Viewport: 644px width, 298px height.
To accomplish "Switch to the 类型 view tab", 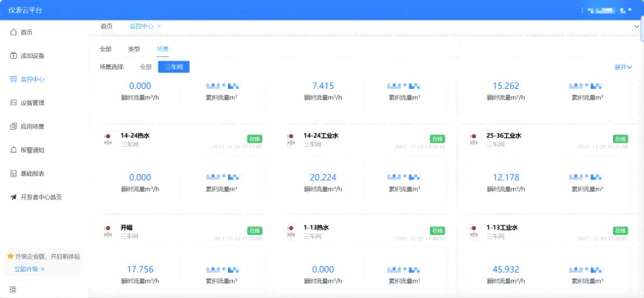I will [134, 49].
